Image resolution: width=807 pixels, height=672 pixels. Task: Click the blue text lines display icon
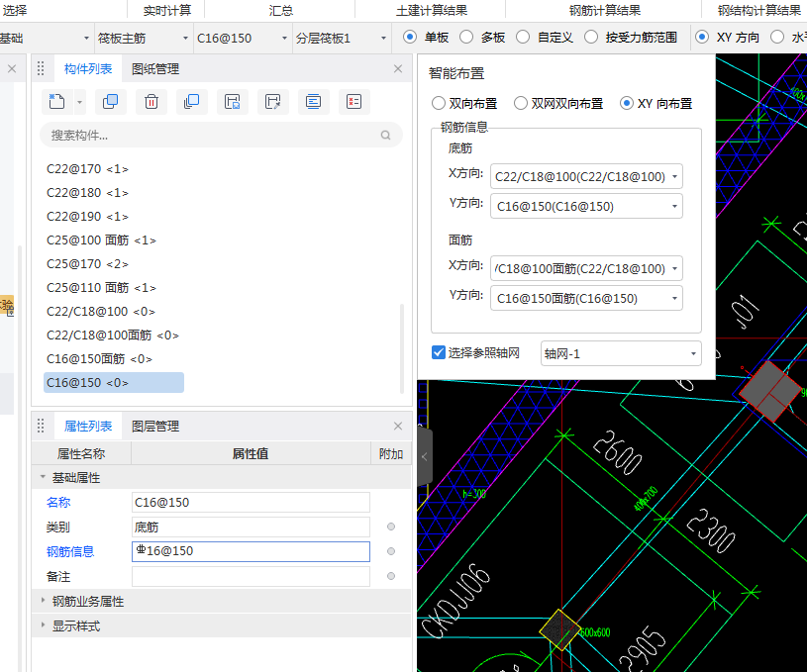coord(314,101)
